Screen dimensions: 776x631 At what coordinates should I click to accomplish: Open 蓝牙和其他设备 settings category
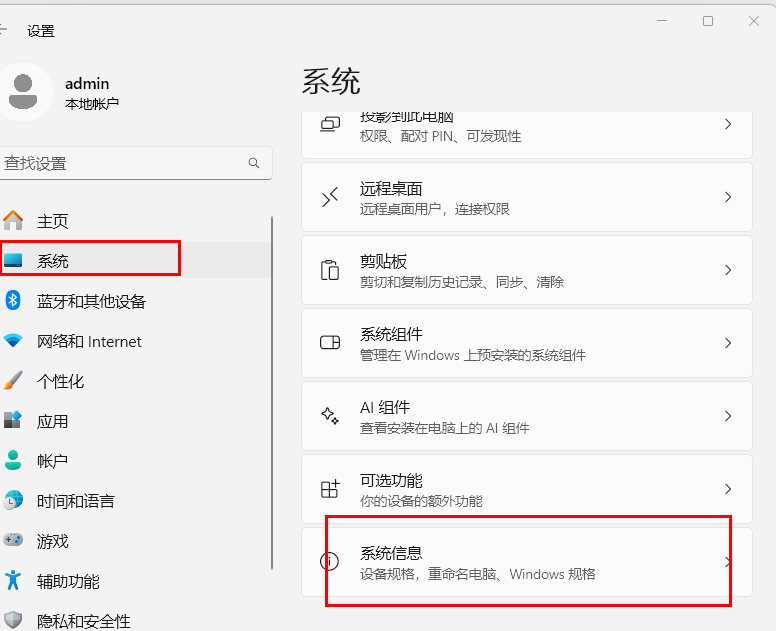(135, 300)
